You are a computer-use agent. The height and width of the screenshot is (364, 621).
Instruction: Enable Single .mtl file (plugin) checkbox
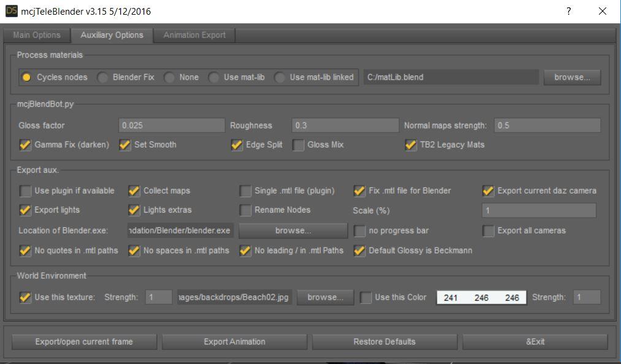tap(246, 191)
